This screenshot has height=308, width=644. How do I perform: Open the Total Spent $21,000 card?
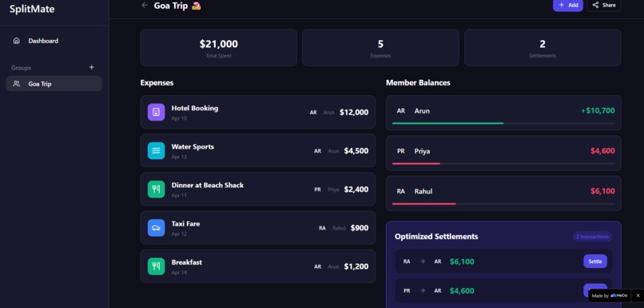pos(218,48)
